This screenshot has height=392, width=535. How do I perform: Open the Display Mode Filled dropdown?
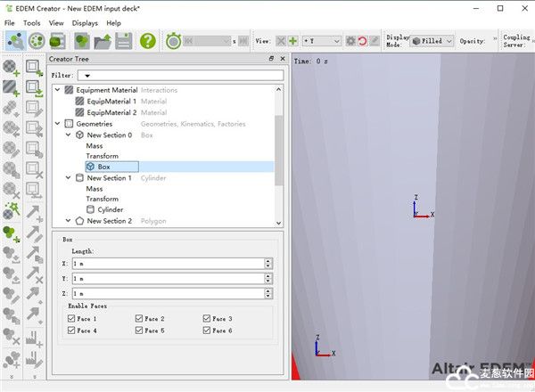(432, 41)
